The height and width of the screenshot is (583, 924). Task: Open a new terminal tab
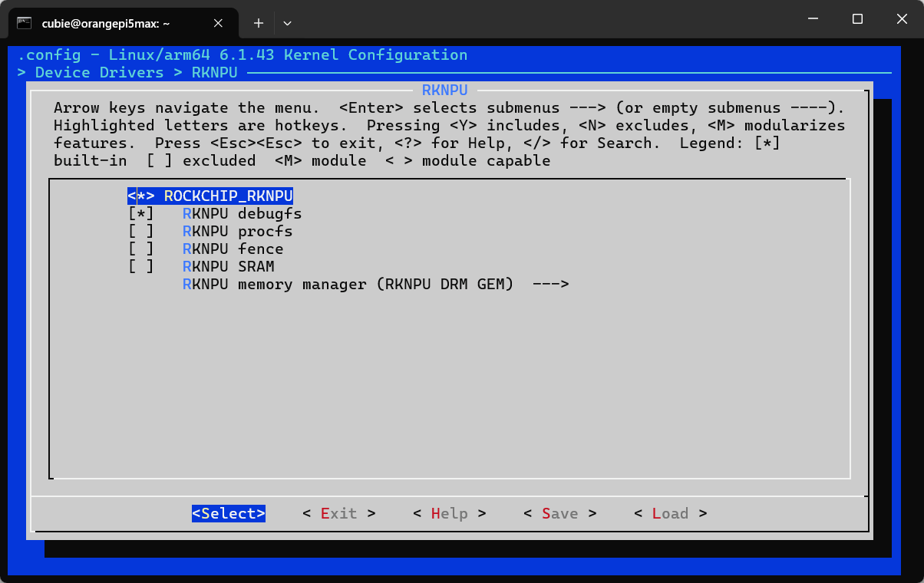[x=259, y=23]
